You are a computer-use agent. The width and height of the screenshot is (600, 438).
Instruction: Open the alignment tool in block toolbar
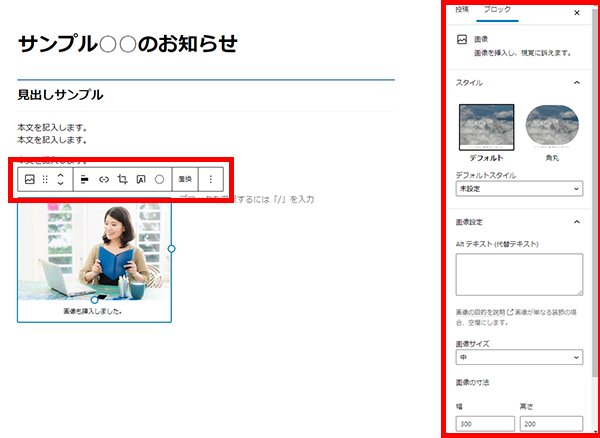[x=84, y=180]
